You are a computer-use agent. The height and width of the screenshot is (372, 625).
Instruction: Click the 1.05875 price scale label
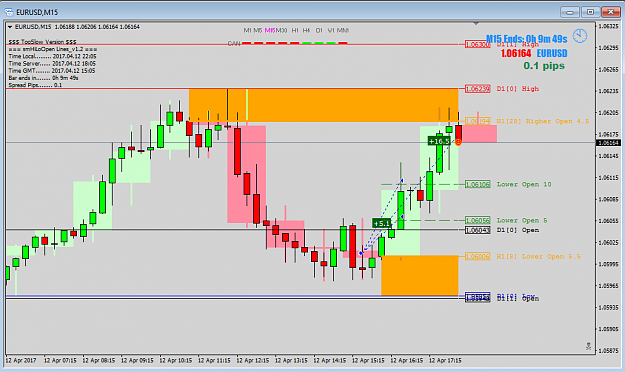click(608, 350)
